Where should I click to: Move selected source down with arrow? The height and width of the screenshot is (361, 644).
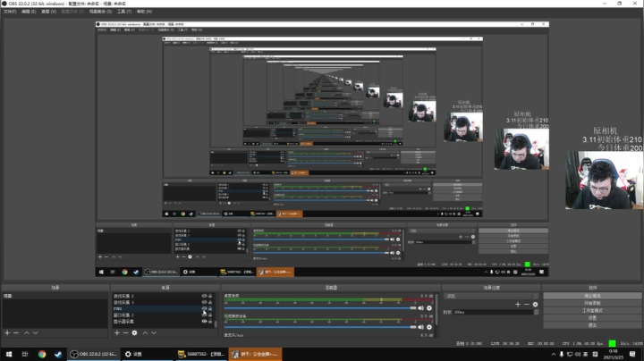pos(154,332)
